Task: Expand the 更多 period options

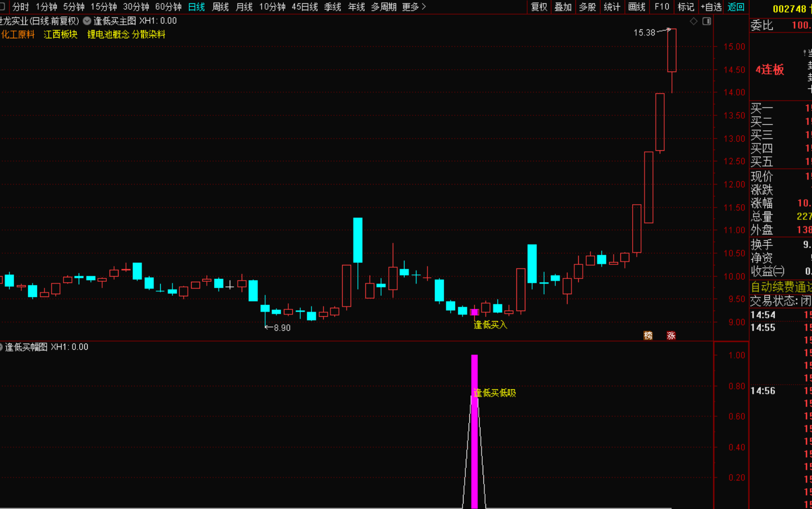Action: (414, 7)
